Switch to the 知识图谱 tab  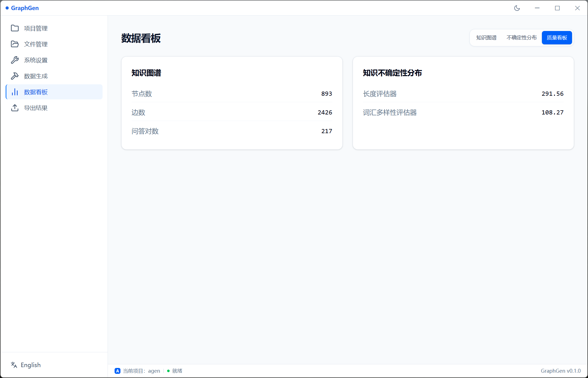[486, 38]
